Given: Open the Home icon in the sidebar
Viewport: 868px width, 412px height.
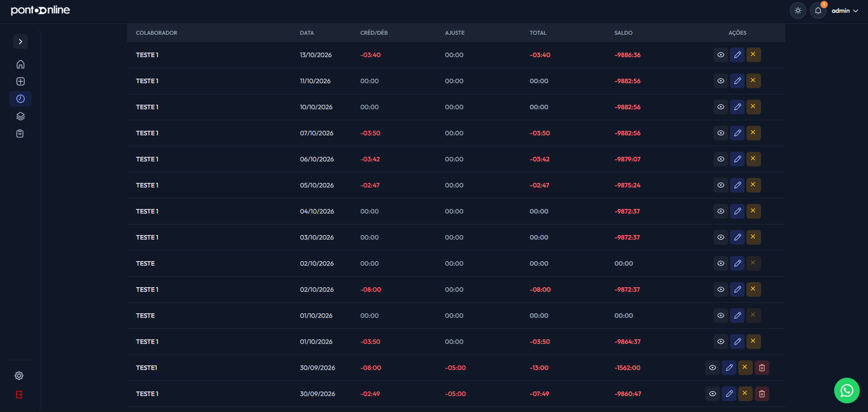Looking at the screenshot, I should tap(21, 64).
